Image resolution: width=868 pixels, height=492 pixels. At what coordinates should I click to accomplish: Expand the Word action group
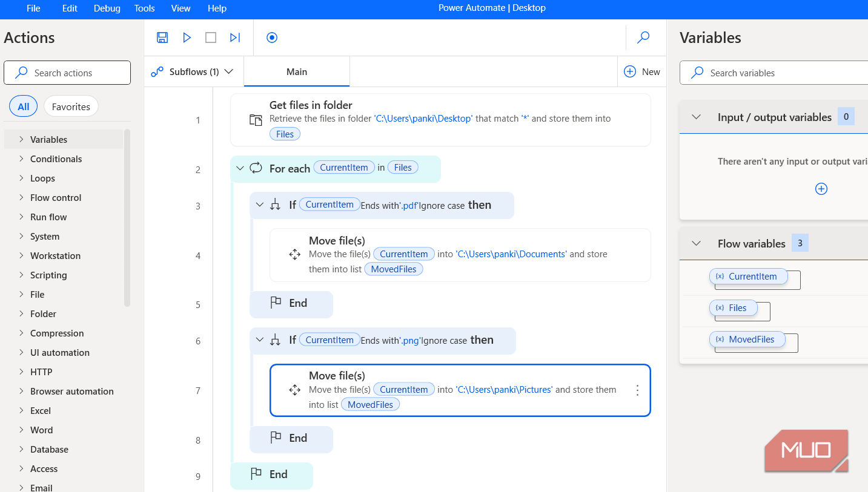[x=21, y=430]
